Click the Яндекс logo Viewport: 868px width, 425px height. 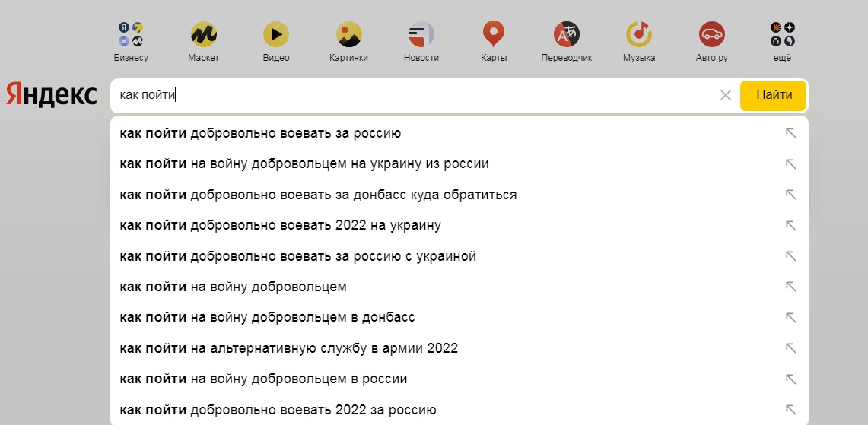tap(52, 94)
